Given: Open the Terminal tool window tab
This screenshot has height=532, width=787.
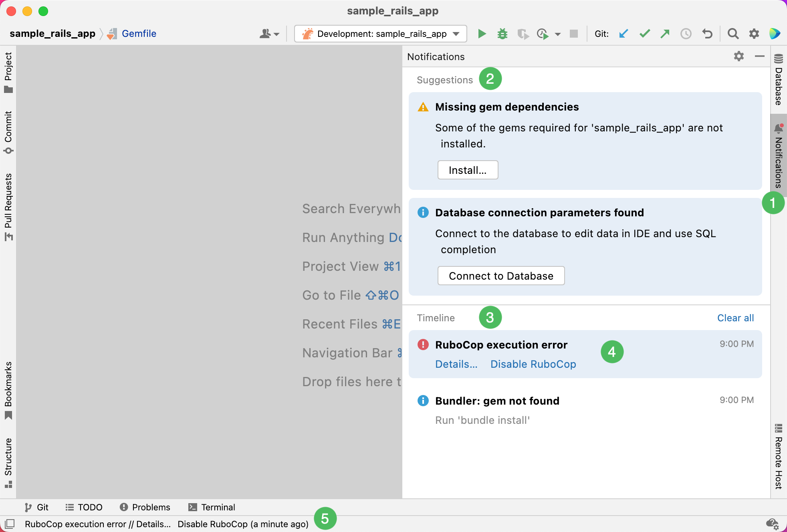Looking at the screenshot, I should tap(212, 507).
